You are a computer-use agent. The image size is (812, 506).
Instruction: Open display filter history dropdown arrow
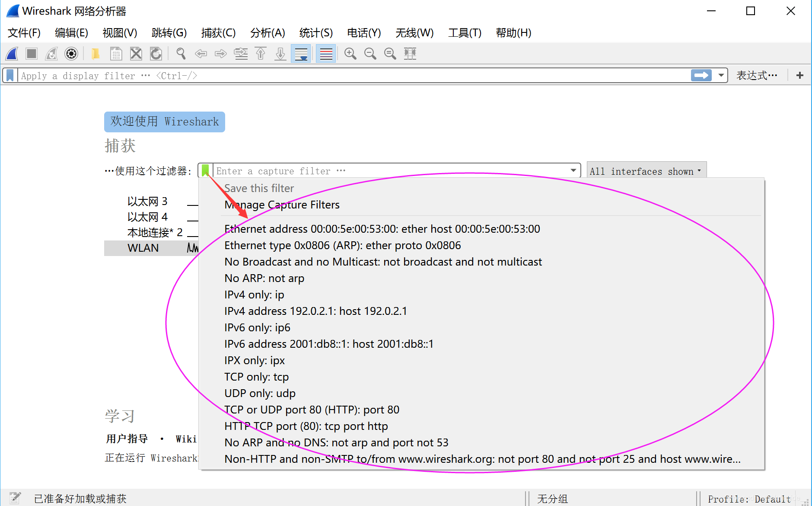point(721,75)
